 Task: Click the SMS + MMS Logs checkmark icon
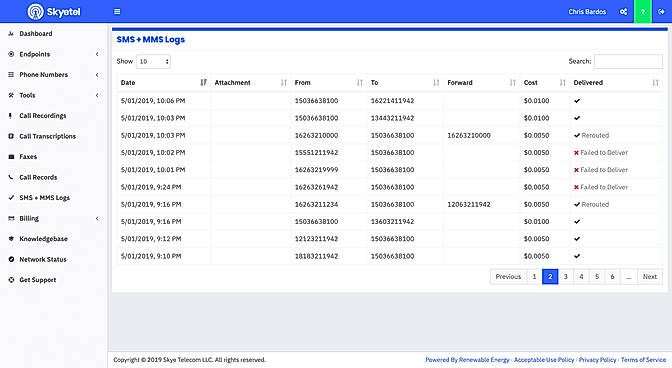click(11, 197)
